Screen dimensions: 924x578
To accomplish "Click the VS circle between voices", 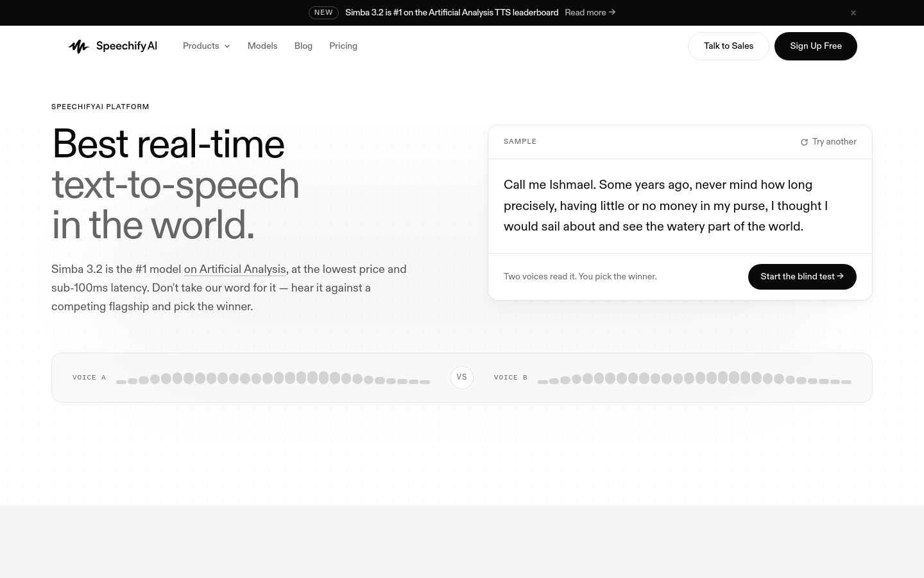I will coord(462,378).
